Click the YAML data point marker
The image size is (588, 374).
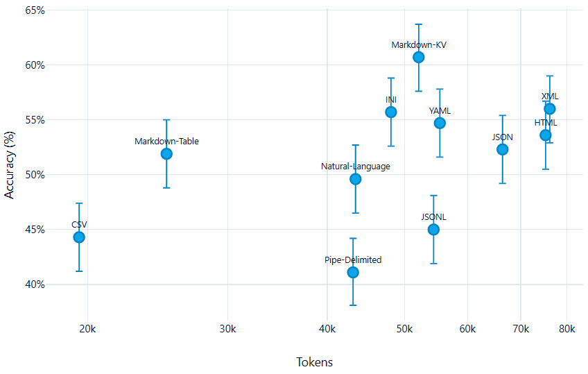[440, 123]
